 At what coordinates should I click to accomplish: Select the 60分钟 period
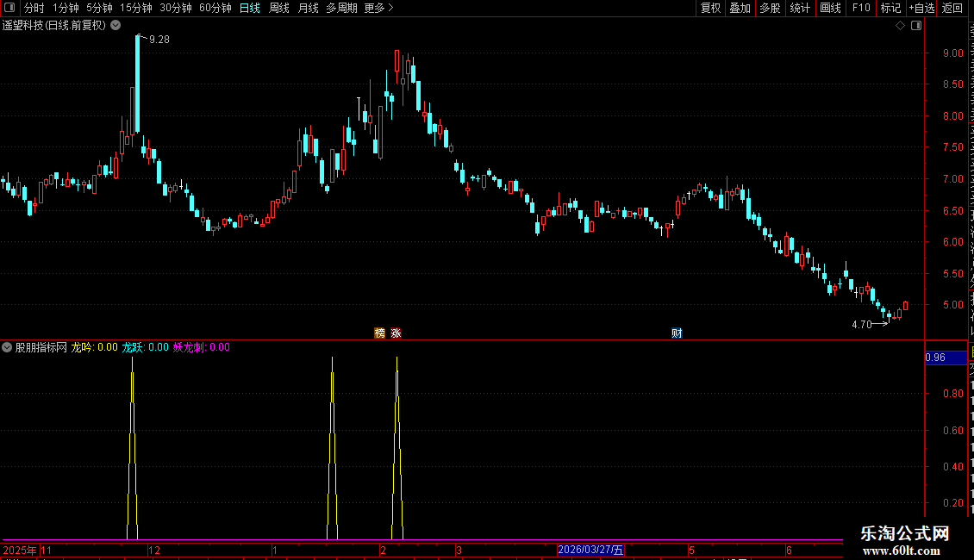pyautogui.click(x=215, y=8)
